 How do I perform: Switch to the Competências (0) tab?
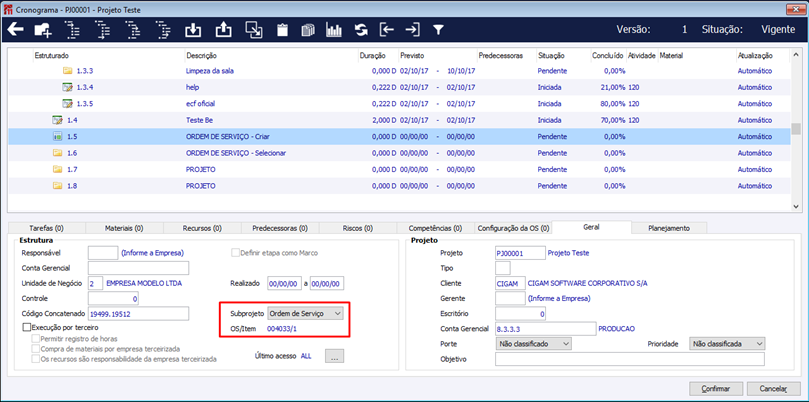pyautogui.click(x=435, y=228)
